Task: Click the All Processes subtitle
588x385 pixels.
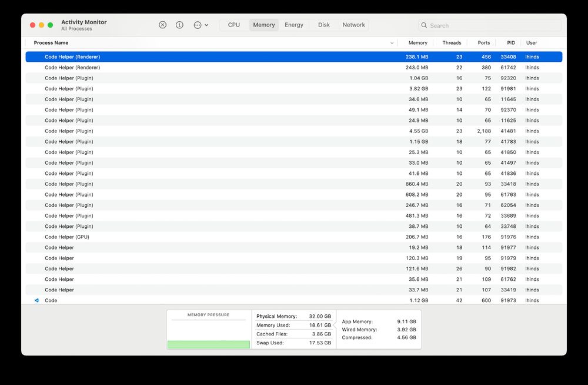Action: [76, 29]
